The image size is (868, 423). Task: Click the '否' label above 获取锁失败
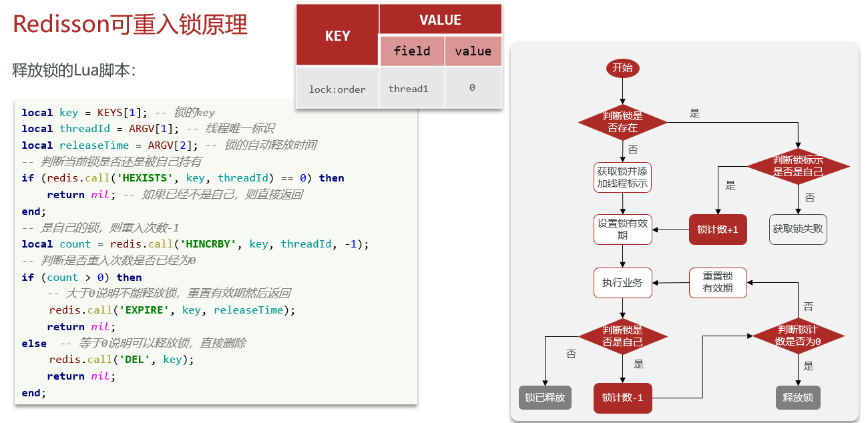pos(810,198)
